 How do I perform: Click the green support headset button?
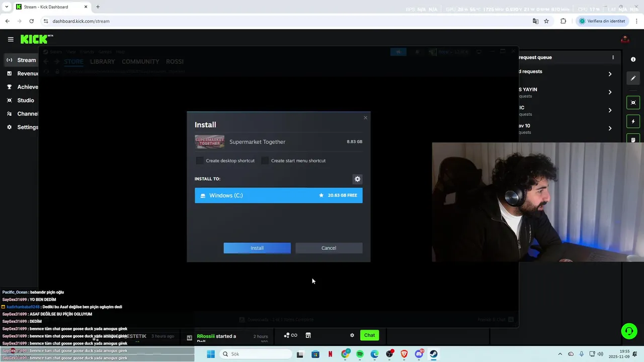coord(629,331)
